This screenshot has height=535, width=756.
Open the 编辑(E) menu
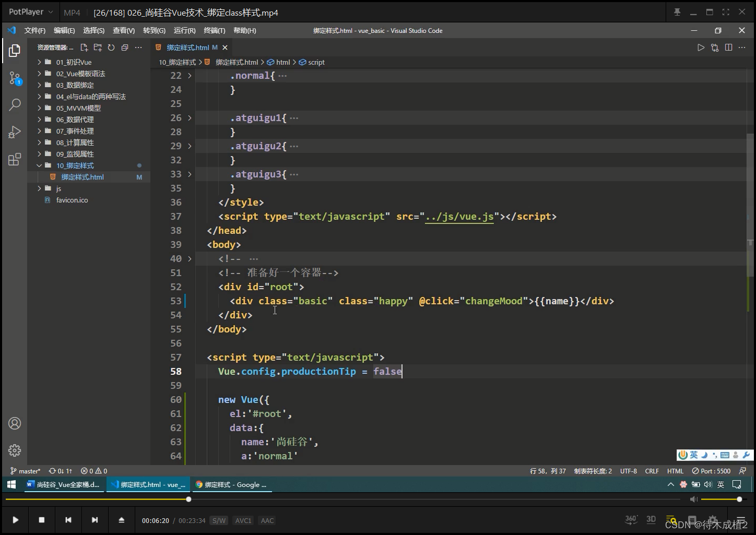click(64, 31)
